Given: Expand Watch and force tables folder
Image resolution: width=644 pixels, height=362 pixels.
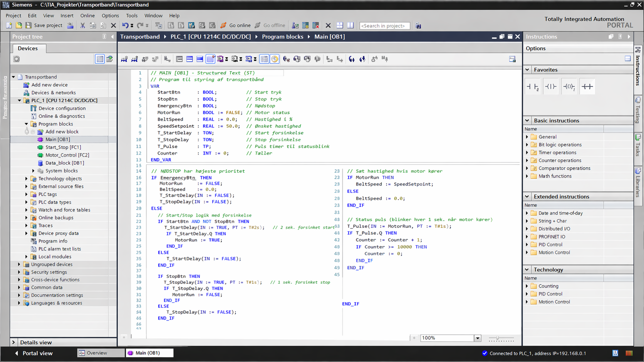Looking at the screenshot, I should click(27, 210).
